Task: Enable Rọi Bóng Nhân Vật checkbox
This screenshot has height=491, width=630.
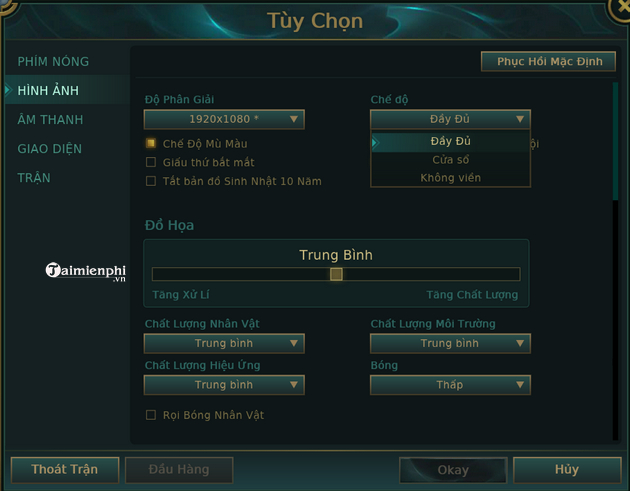Action: tap(151, 415)
